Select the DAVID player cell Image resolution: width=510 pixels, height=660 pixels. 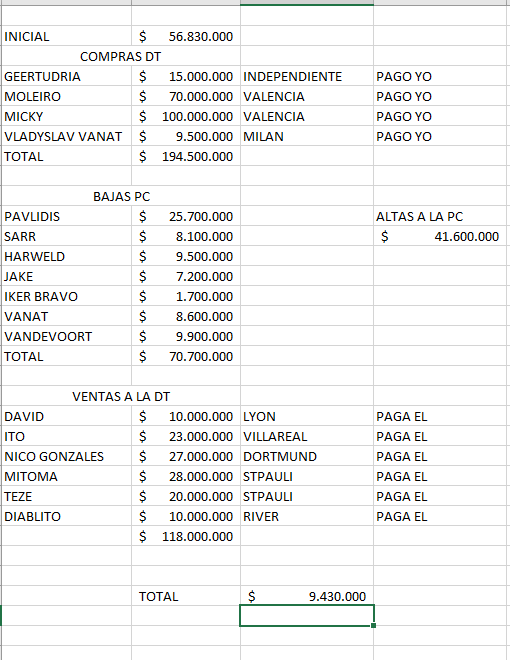tap(66, 416)
